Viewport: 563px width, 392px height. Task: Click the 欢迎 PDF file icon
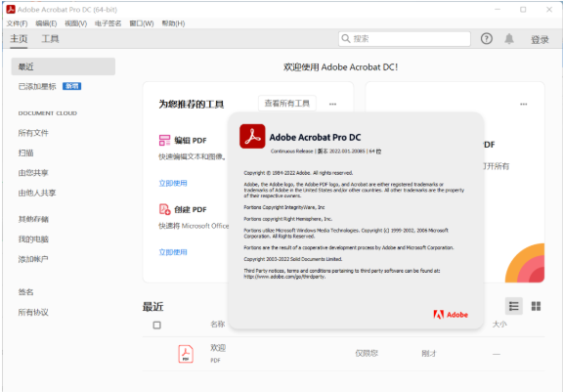click(x=186, y=354)
